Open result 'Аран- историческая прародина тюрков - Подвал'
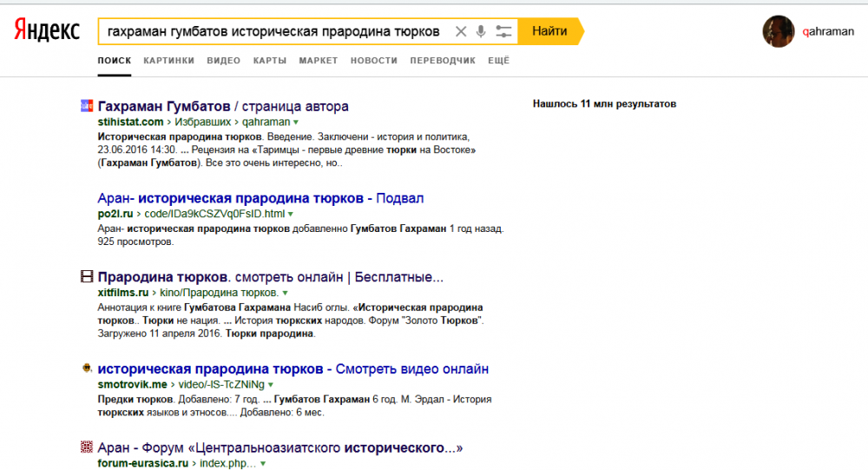This screenshot has width=868, height=470. pyautogui.click(x=260, y=198)
